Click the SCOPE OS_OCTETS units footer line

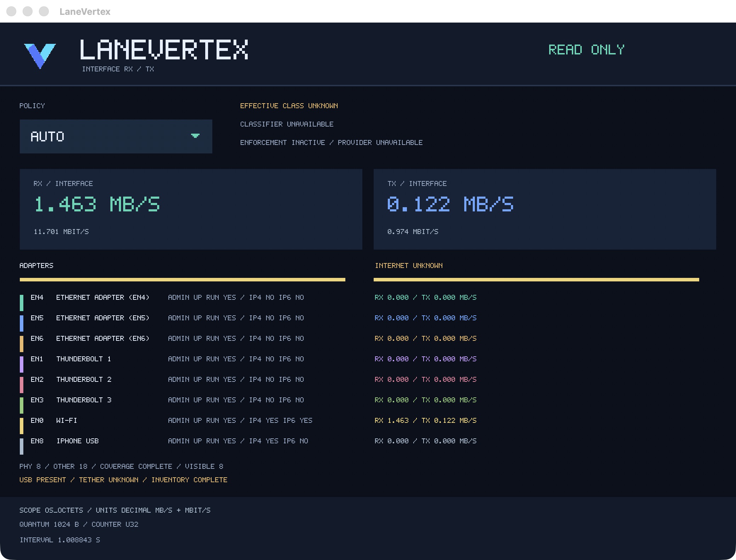tap(115, 510)
